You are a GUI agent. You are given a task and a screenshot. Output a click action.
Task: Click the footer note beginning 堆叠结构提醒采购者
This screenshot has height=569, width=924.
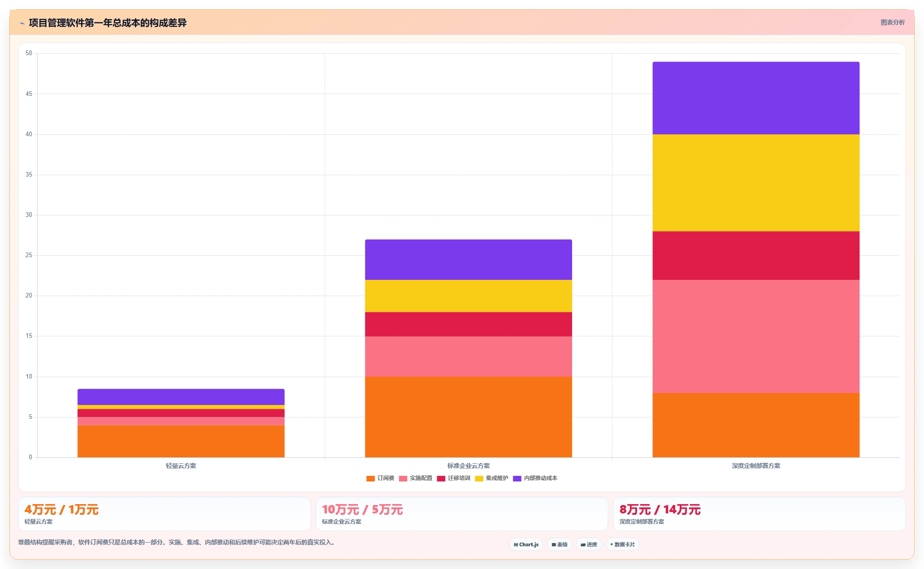point(177,542)
